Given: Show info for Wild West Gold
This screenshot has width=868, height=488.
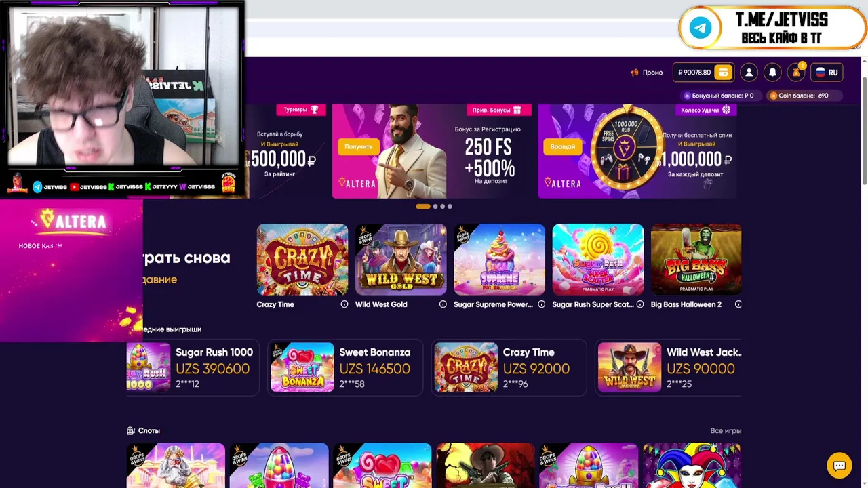Looking at the screenshot, I should click(x=443, y=304).
